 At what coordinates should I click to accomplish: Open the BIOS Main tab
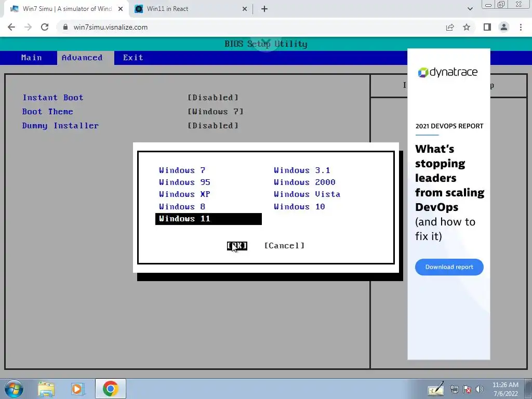pos(31,58)
